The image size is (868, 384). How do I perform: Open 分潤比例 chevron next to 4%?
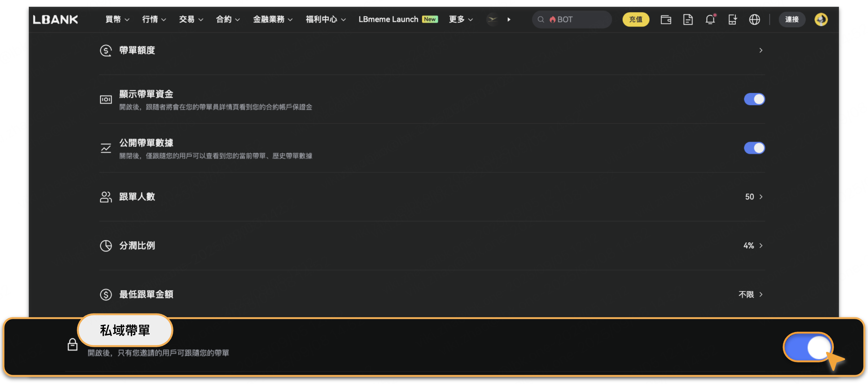(761, 246)
